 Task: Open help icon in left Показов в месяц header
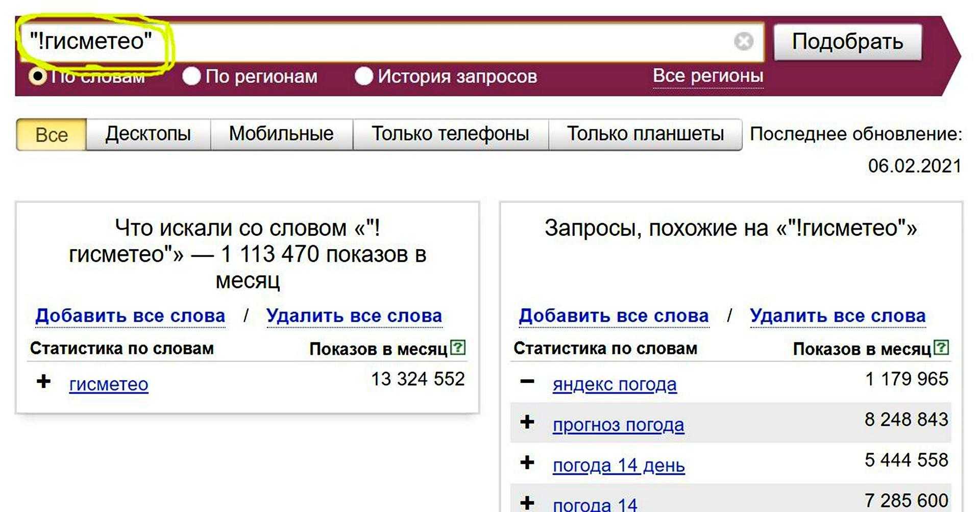tap(458, 348)
